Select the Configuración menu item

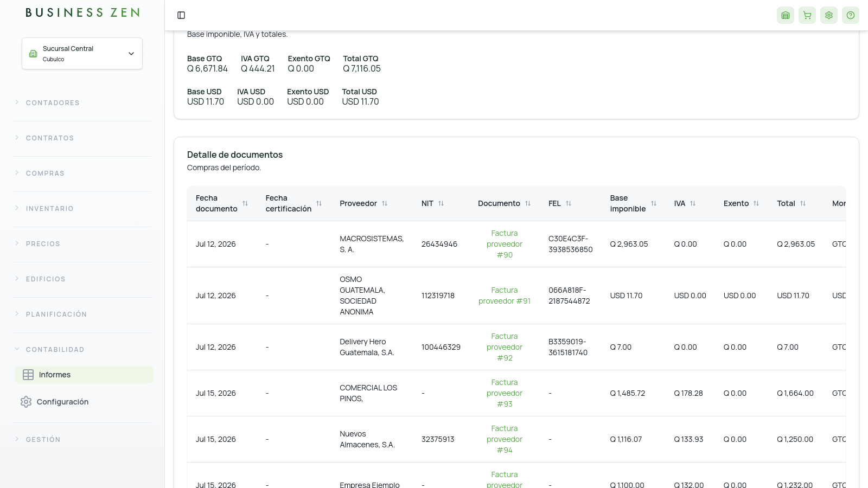point(84,402)
